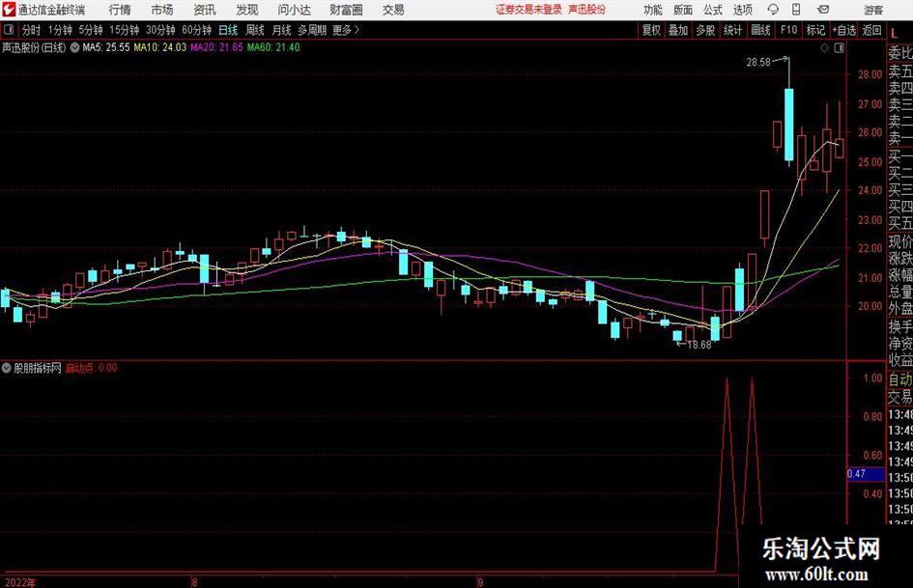Open the 股朋指标网 indicator dropdown arrow
Viewport: 913px width, 588px height.
(x=7, y=368)
